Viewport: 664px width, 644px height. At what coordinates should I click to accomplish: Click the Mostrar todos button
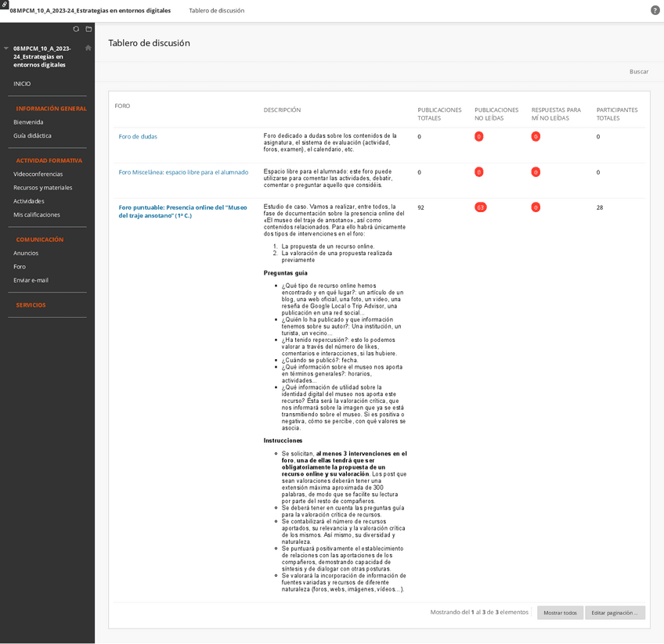point(560,613)
